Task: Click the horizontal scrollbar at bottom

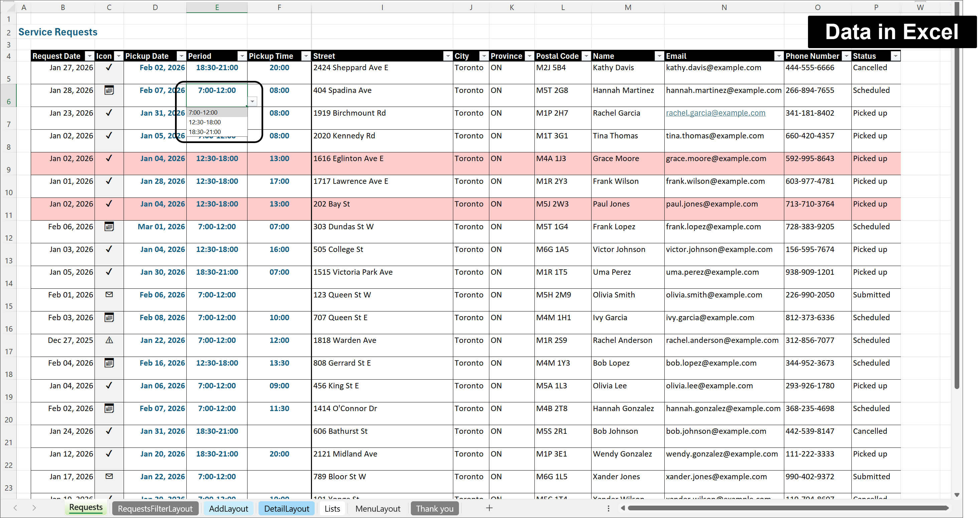Action: (x=788, y=508)
